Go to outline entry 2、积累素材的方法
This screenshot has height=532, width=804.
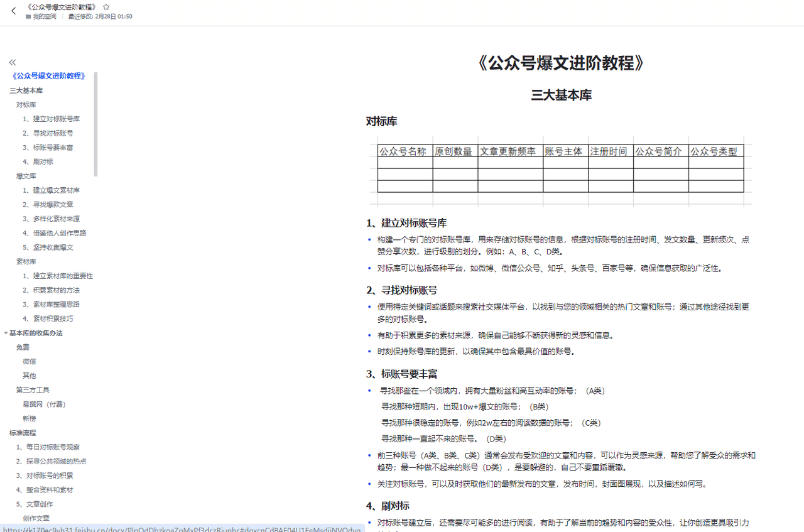coord(52,290)
